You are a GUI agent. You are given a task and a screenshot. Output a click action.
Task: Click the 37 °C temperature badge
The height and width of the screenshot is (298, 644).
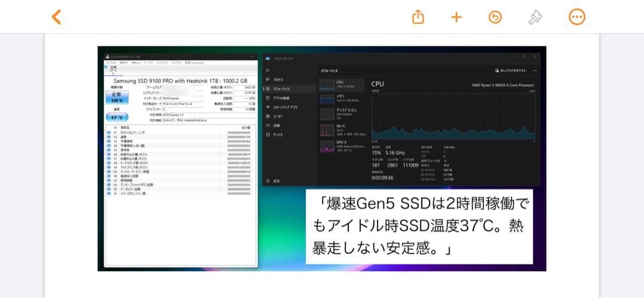point(117,117)
